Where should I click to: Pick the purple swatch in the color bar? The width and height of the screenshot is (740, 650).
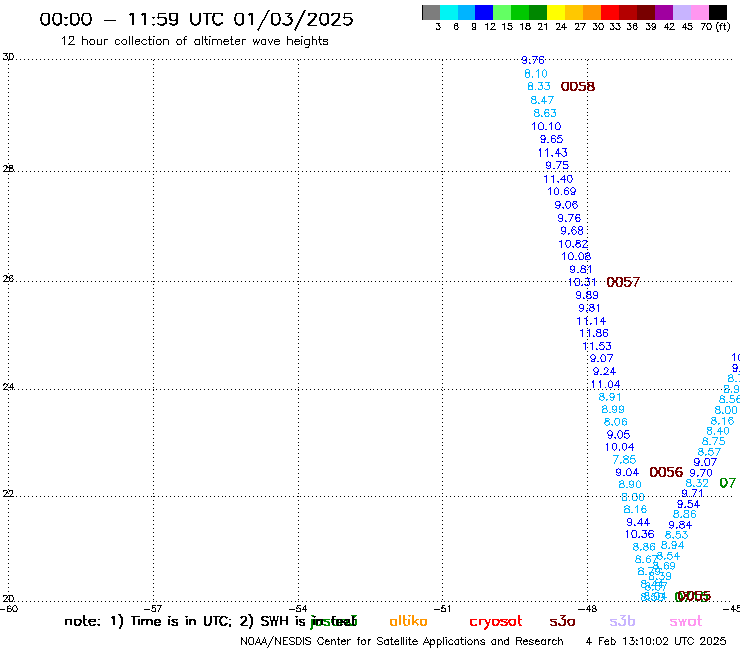click(x=664, y=12)
